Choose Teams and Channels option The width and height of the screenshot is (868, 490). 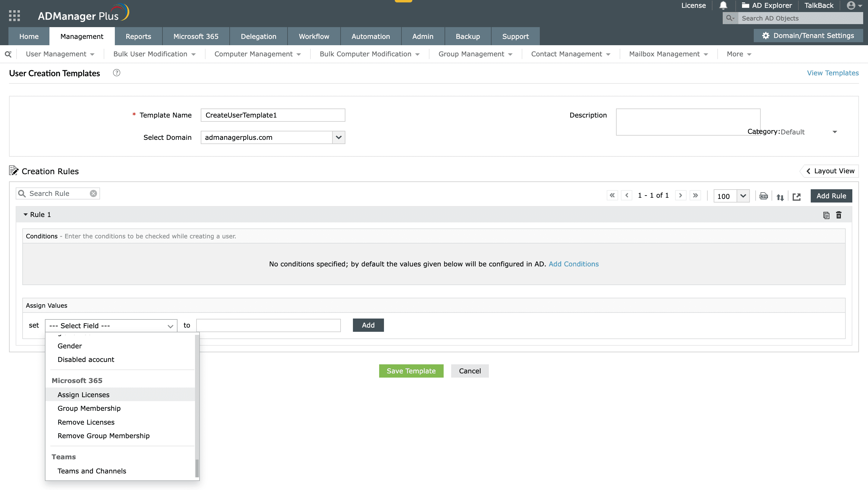coord(92,471)
